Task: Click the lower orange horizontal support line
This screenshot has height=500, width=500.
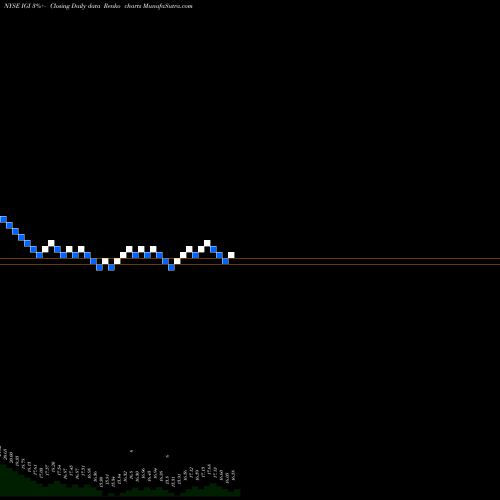Action: coord(250,265)
